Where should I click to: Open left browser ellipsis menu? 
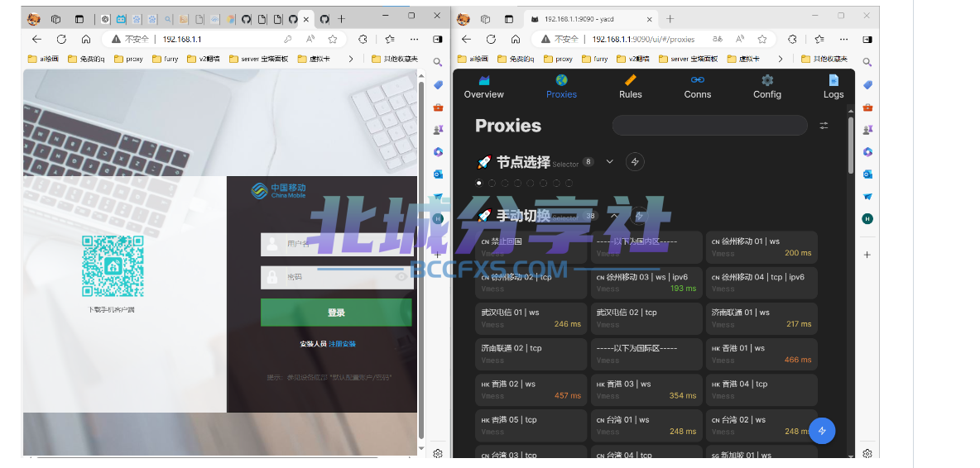(415, 40)
